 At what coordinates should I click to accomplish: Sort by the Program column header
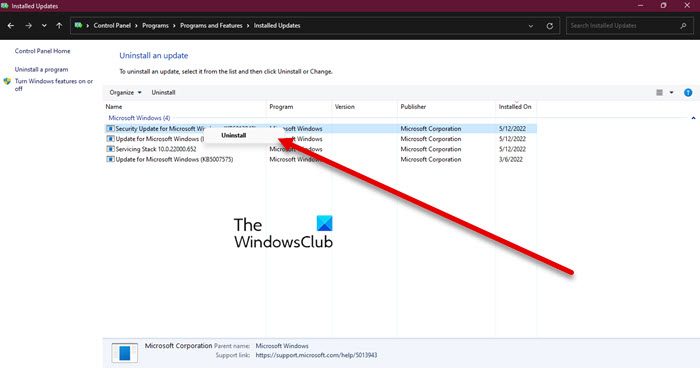point(281,107)
